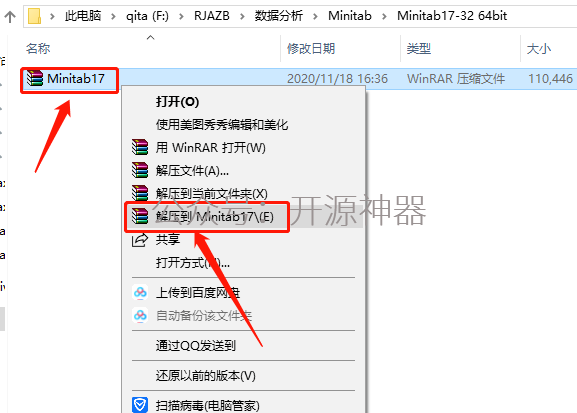Click the up arrow navigation button
Viewport: 577px width, 413px height.
10,16
